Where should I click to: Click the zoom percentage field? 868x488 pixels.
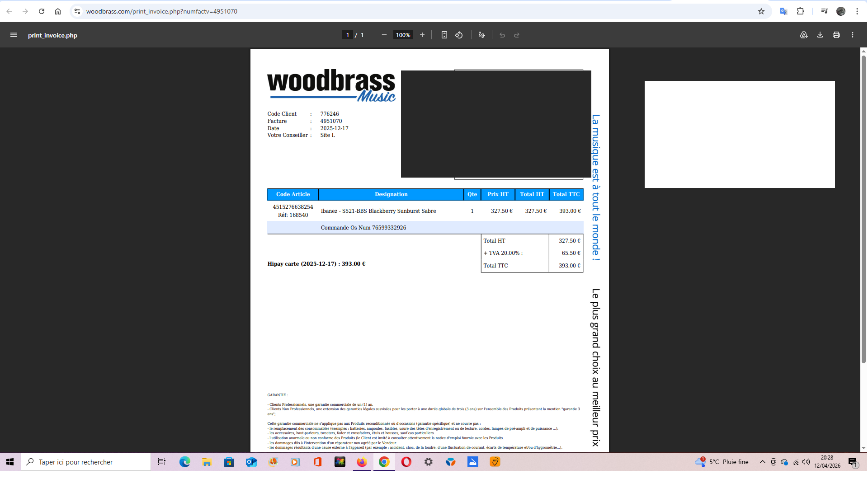coord(403,35)
